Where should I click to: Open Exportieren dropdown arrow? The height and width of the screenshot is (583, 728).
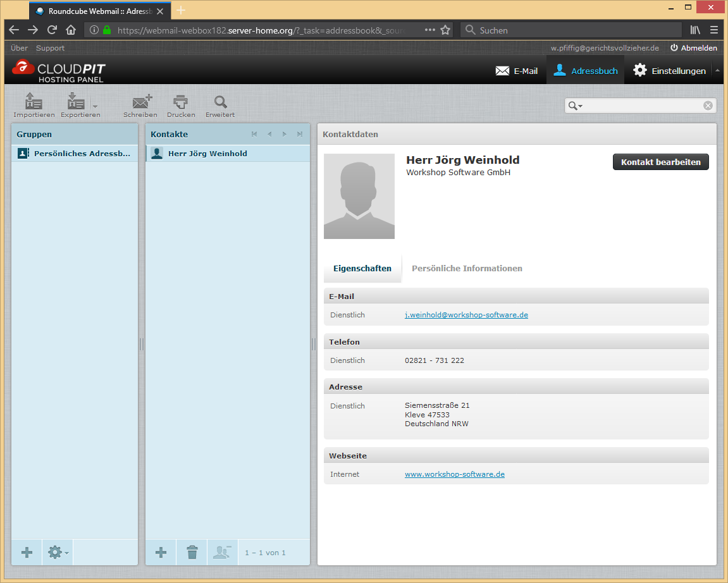click(x=96, y=106)
